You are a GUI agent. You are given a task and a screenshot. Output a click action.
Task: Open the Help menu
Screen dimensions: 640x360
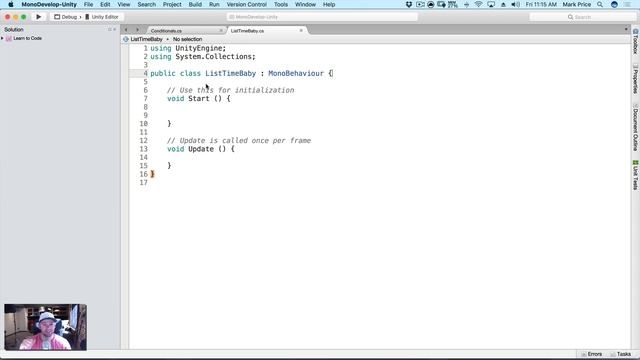click(x=329, y=4)
